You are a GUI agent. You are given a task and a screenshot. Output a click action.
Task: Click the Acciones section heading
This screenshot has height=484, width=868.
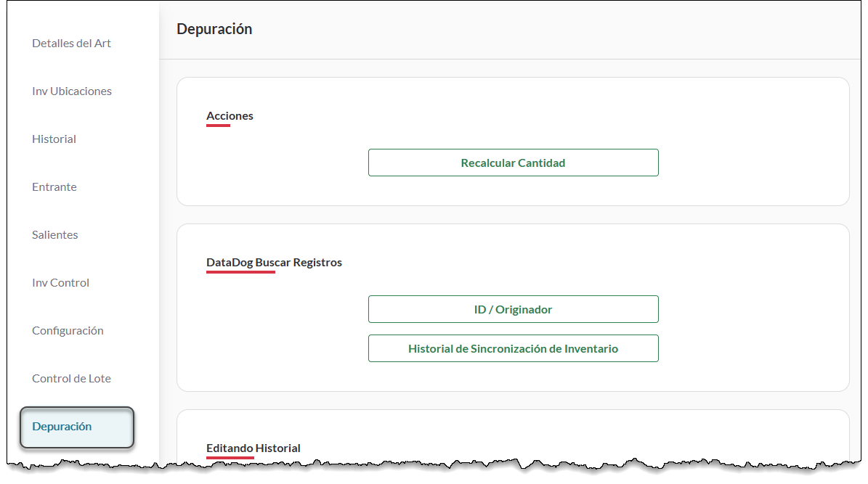tap(230, 116)
